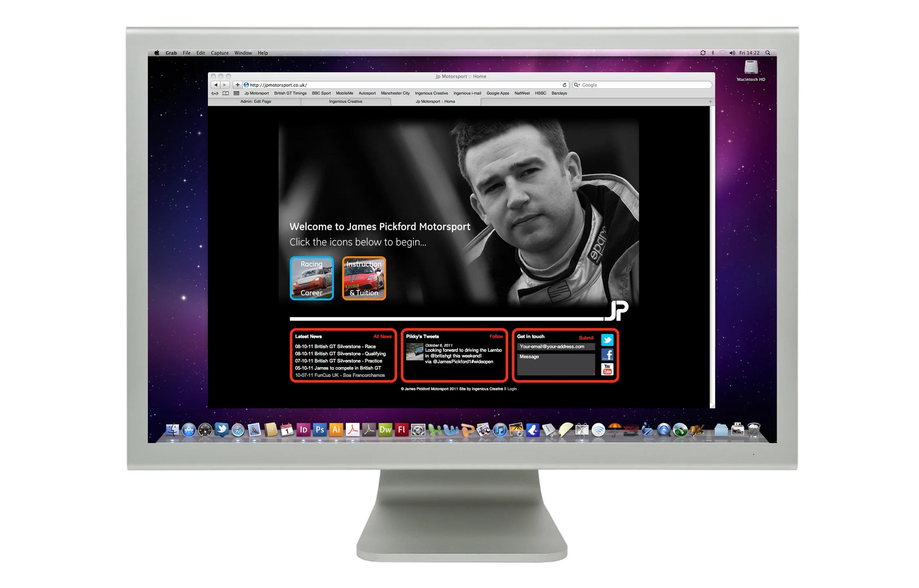
Task: Add bookmark with the plus button
Action: click(237, 85)
